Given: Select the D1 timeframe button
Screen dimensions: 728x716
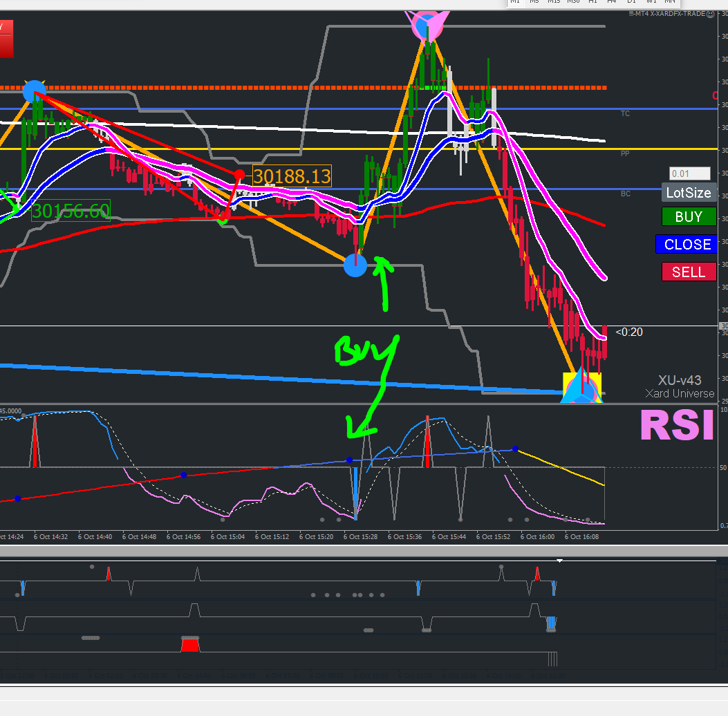Looking at the screenshot, I should [x=631, y=2].
